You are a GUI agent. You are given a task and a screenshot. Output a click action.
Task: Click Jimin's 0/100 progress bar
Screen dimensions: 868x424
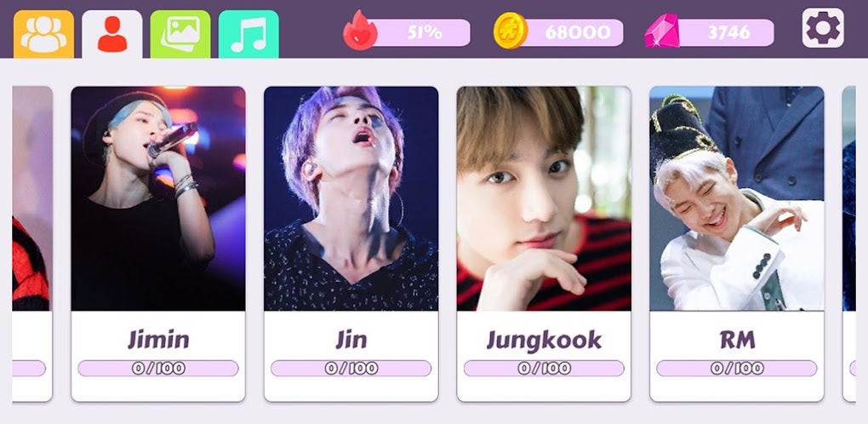pyautogui.click(x=158, y=368)
